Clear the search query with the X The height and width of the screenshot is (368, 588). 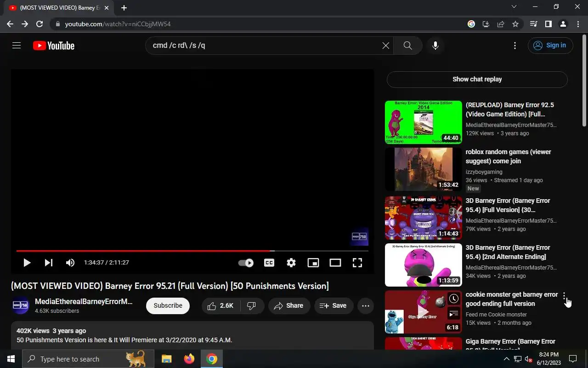386,46
